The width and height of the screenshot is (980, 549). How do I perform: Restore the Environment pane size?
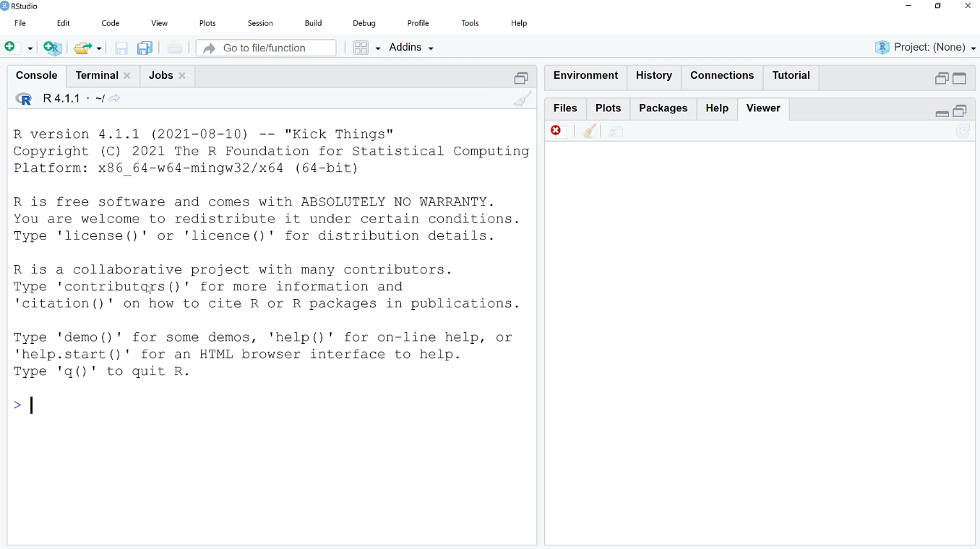click(x=941, y=79)
